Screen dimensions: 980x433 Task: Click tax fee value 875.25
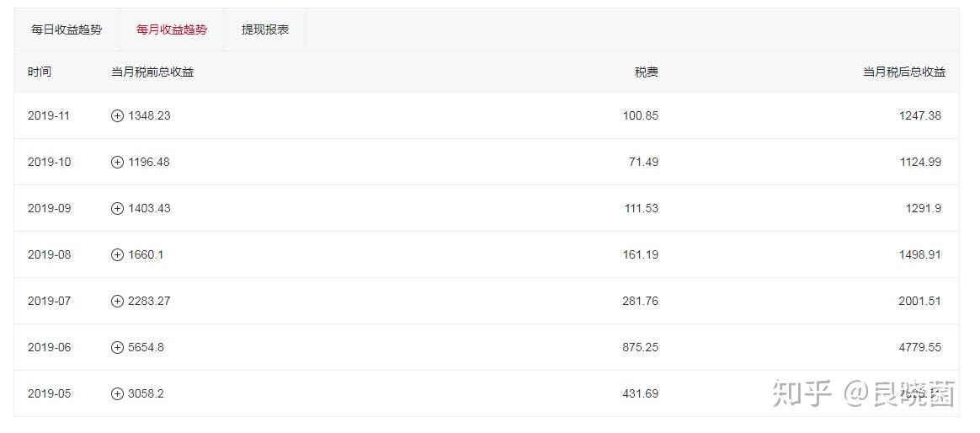tap(641, 347)
